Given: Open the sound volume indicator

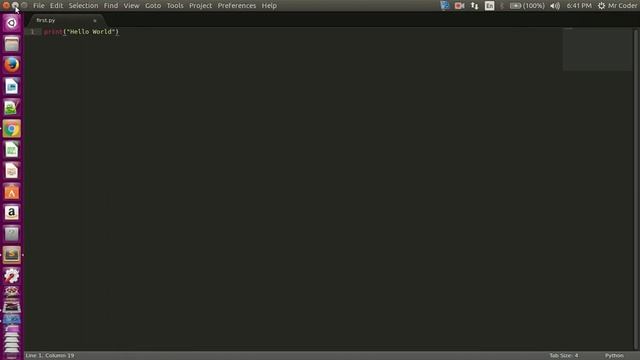Looking at the screenshot, I should [x=555, y=6].
